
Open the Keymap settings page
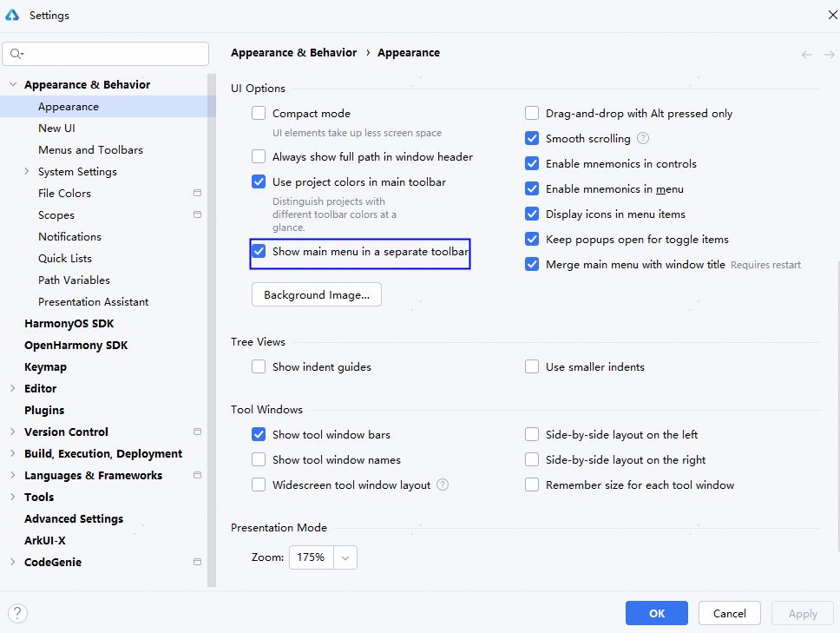click(45, 366)
